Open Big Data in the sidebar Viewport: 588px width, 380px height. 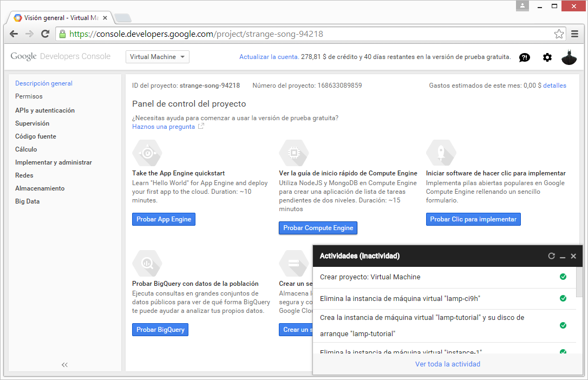click(x=28, y=201)
